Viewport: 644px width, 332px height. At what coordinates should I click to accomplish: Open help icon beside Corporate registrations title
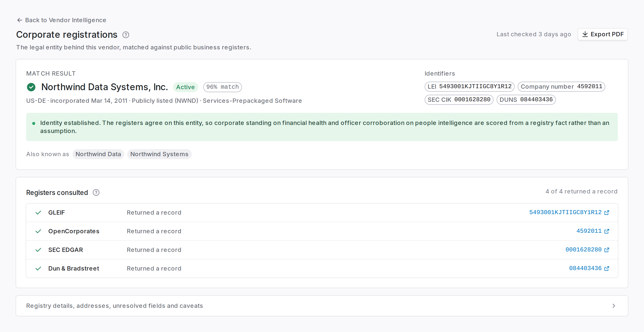(126, 35)
